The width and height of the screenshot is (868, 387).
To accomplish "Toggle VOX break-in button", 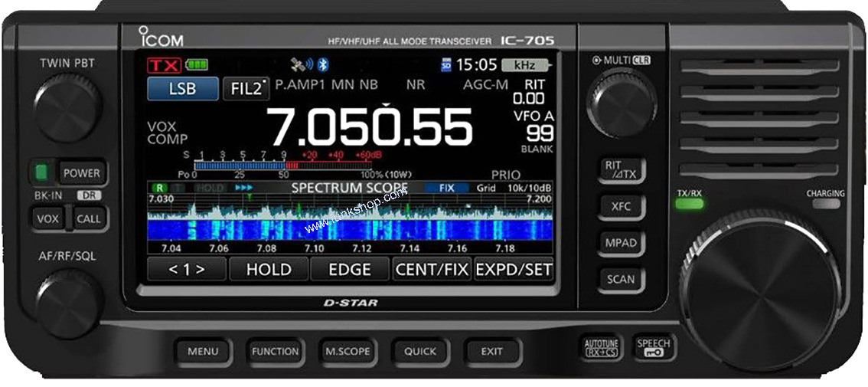I will [47, 219].
